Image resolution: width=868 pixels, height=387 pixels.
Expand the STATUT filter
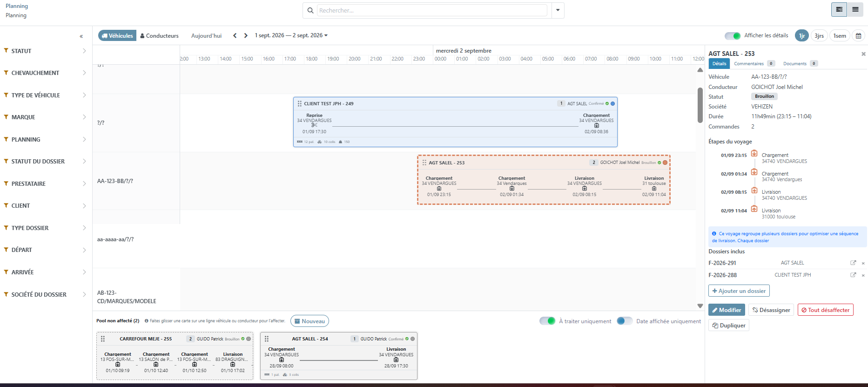45,51
